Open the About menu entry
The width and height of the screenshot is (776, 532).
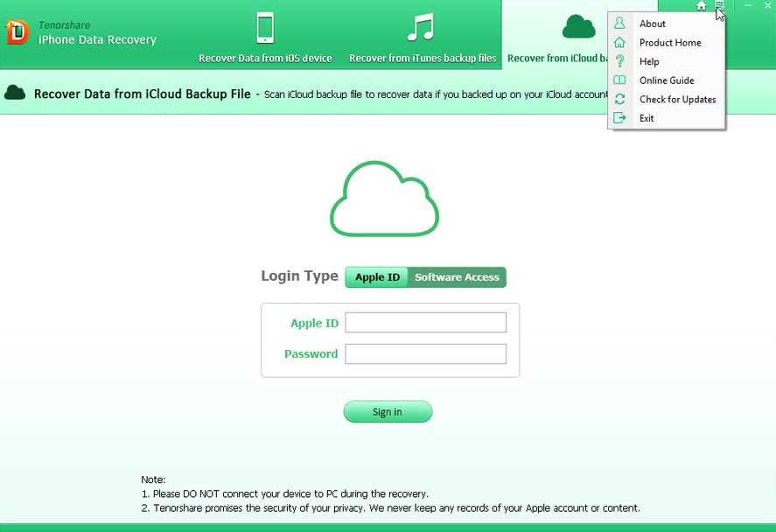(x=667, y=24)
